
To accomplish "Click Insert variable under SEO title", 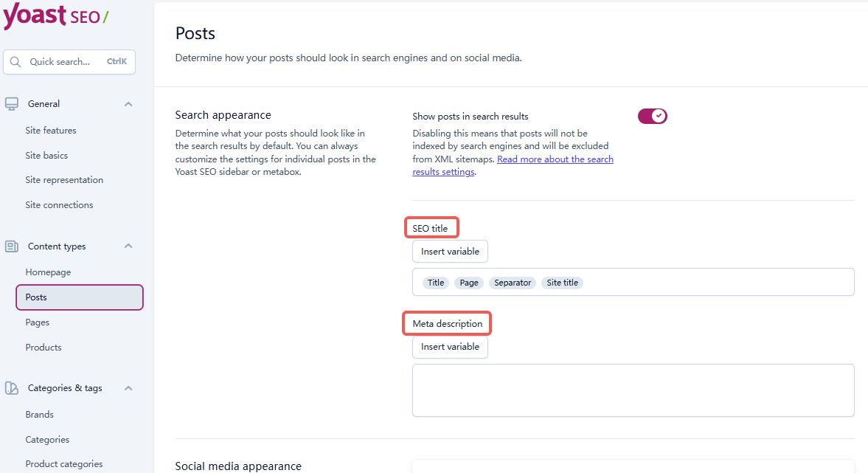I will click(450, 251).
